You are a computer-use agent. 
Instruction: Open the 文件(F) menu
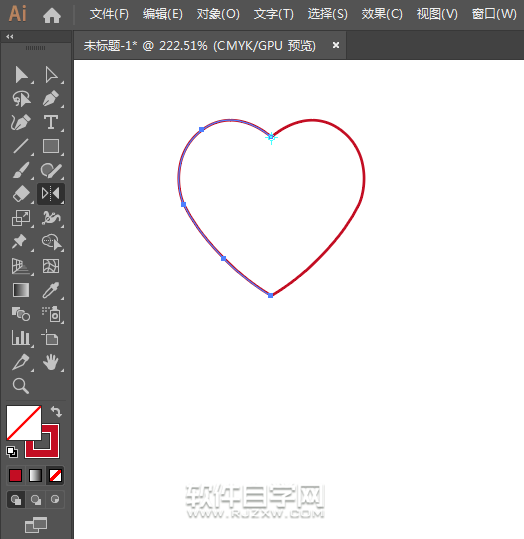point(109,14)
